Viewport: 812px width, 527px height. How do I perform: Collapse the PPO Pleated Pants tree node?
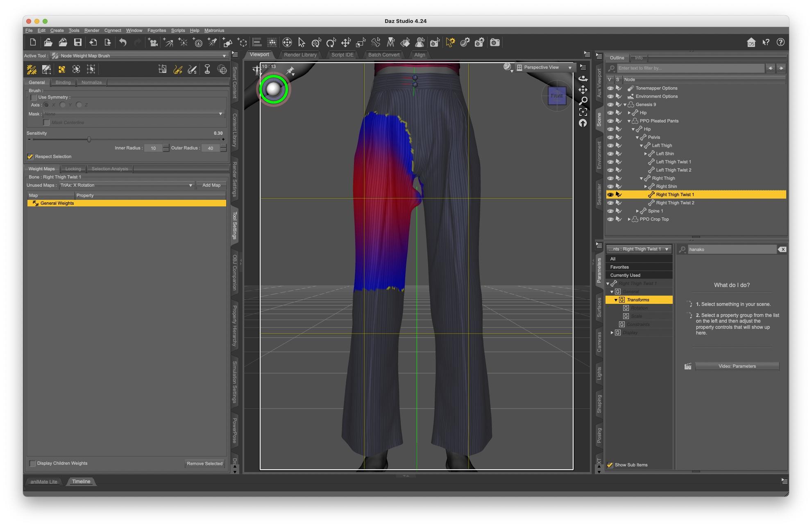pos(629,121)
